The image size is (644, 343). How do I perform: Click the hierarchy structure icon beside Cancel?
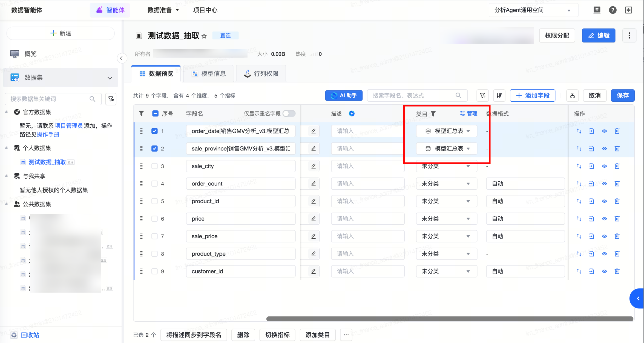point(572,95)
